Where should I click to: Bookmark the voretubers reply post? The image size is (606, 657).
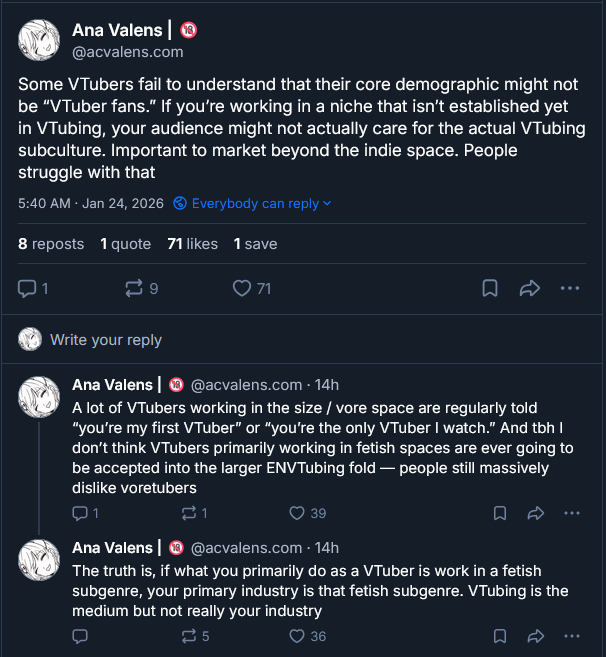pos(499,513)
